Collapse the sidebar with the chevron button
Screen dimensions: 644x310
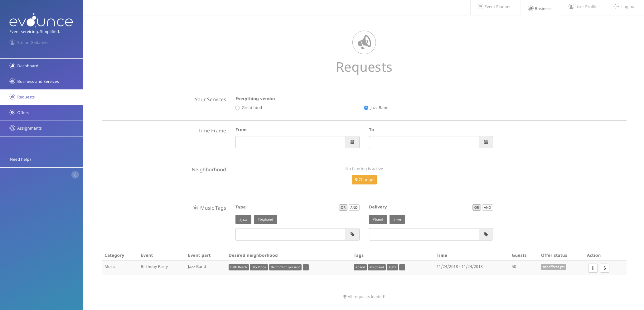pos(75,175)
